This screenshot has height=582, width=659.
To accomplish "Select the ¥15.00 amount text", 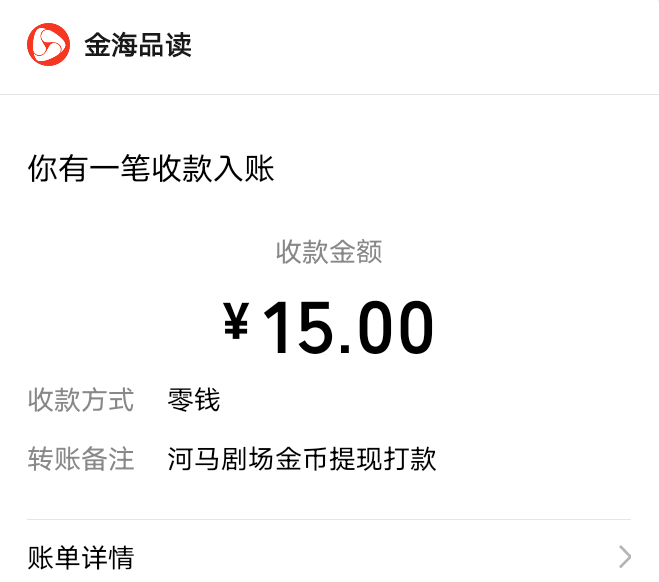I will (328, 327).
